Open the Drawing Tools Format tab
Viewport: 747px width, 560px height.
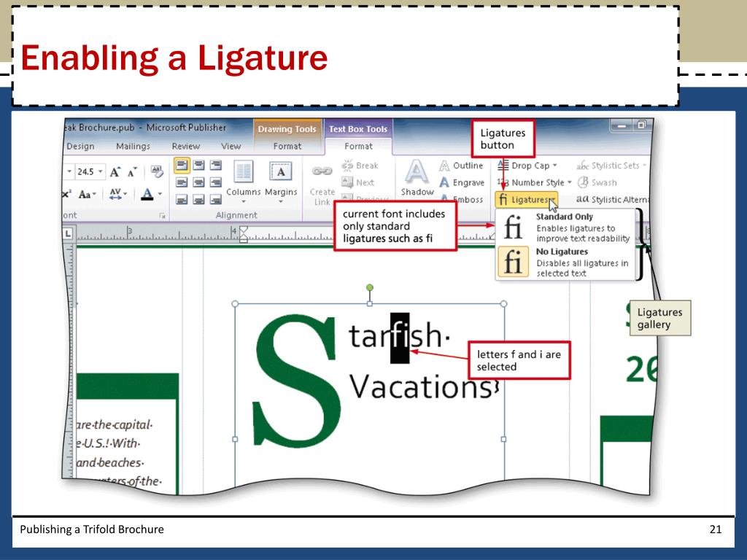pos(287,146)
